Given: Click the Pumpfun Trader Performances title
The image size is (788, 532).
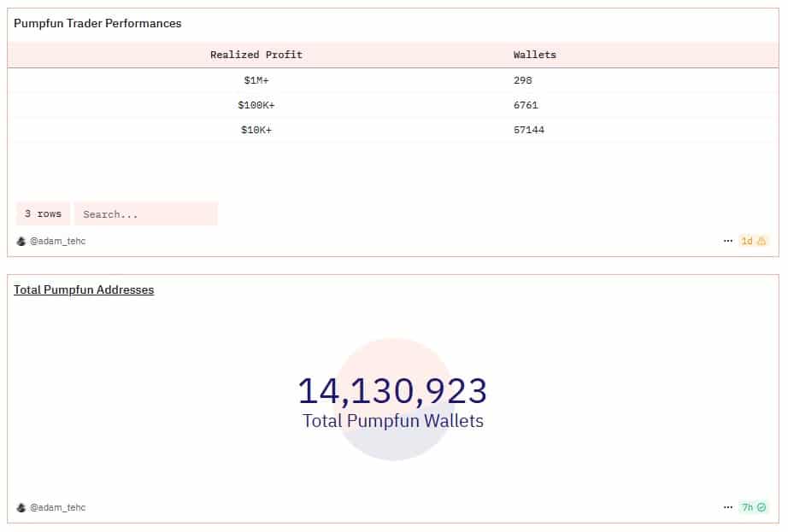Looking at the screenshot, I should (x=97, y=24).
